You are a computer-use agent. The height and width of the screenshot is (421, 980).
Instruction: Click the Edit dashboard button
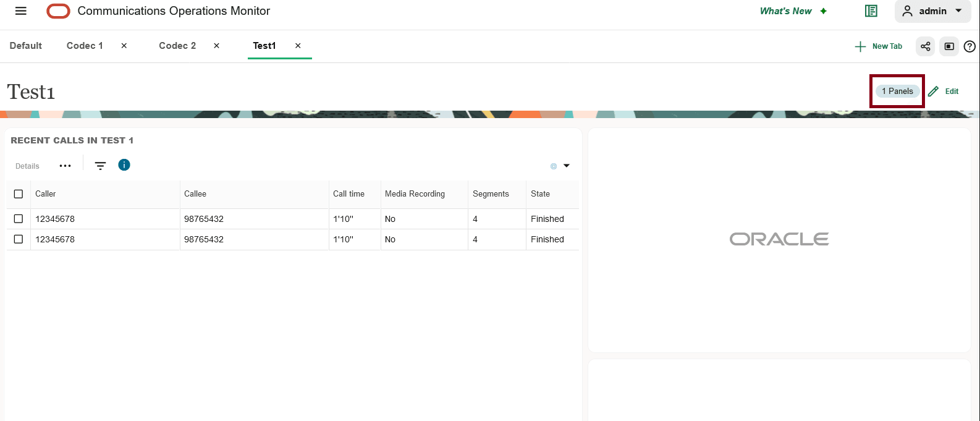pyautogui.click(x=944, y=91)
